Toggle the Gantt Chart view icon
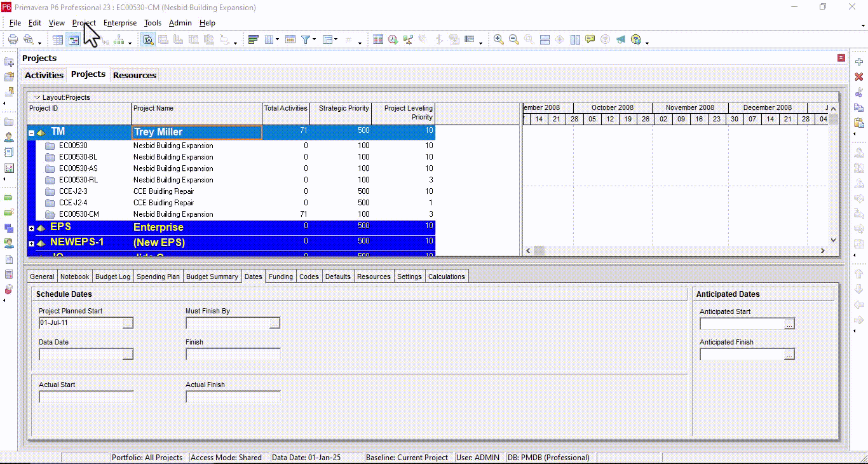 (74, 39)
